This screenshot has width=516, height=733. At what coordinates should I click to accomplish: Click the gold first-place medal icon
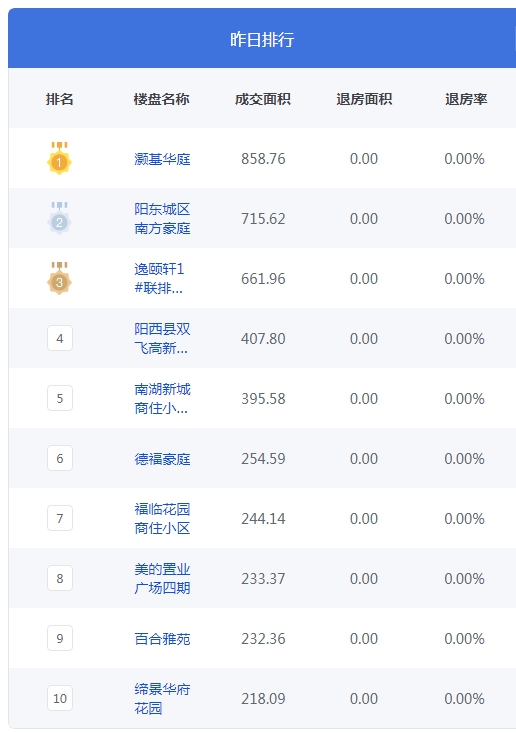coord(59,158)
